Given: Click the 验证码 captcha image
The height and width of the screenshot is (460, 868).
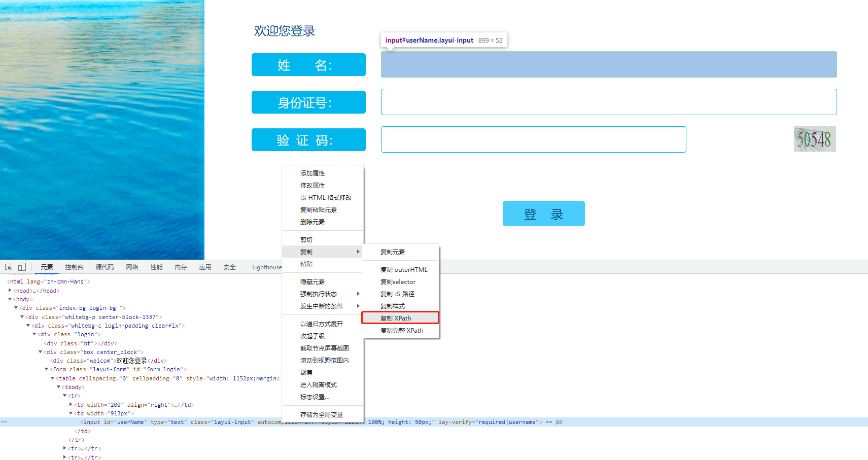Looking at the screenshot, I should 814,139.
